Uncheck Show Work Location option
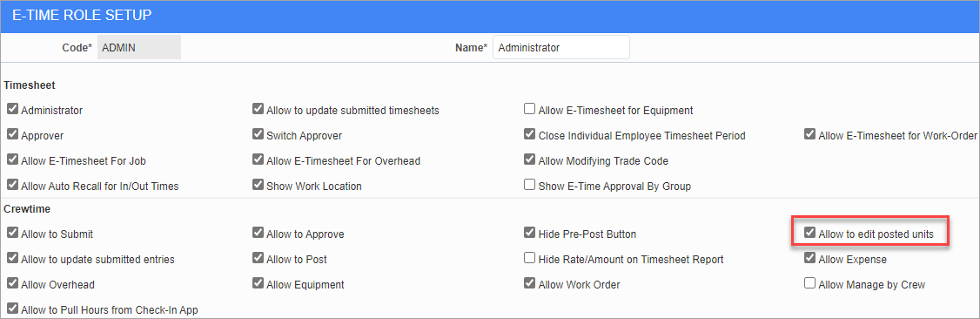 point(258,185)
